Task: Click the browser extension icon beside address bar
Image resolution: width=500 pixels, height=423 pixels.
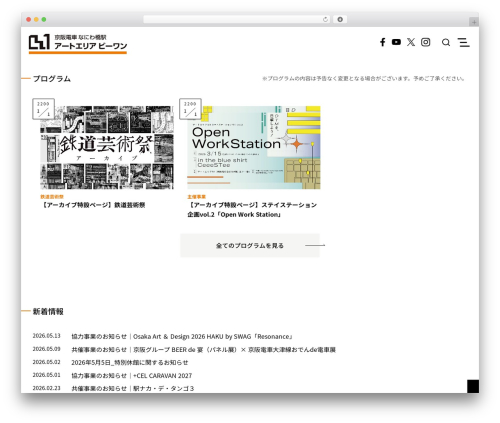Action: click(340, 19)
